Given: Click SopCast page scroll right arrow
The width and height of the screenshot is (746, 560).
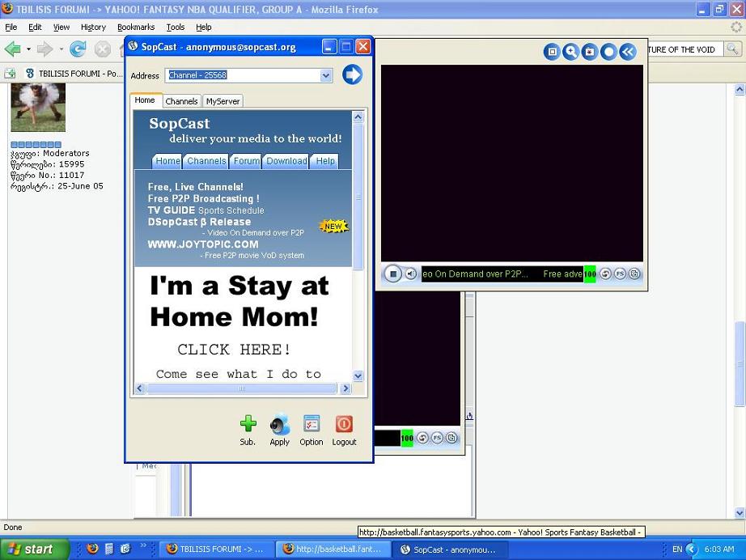Looking at the screenshot, I should (345, 388).
